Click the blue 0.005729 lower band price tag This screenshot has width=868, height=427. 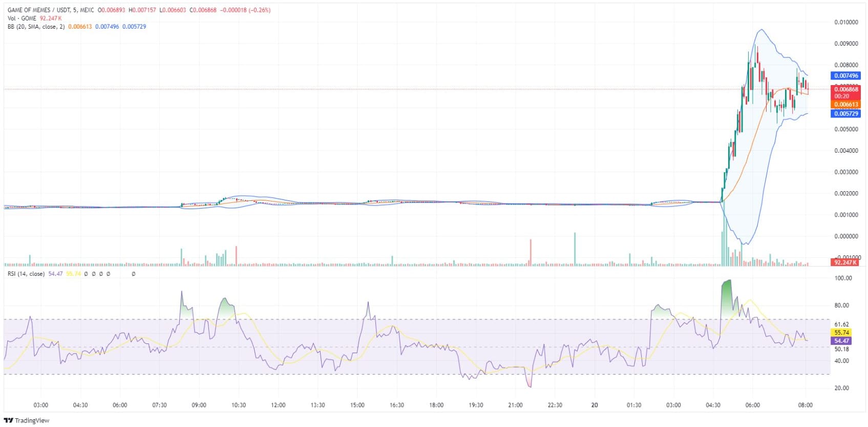click(845, 114)
